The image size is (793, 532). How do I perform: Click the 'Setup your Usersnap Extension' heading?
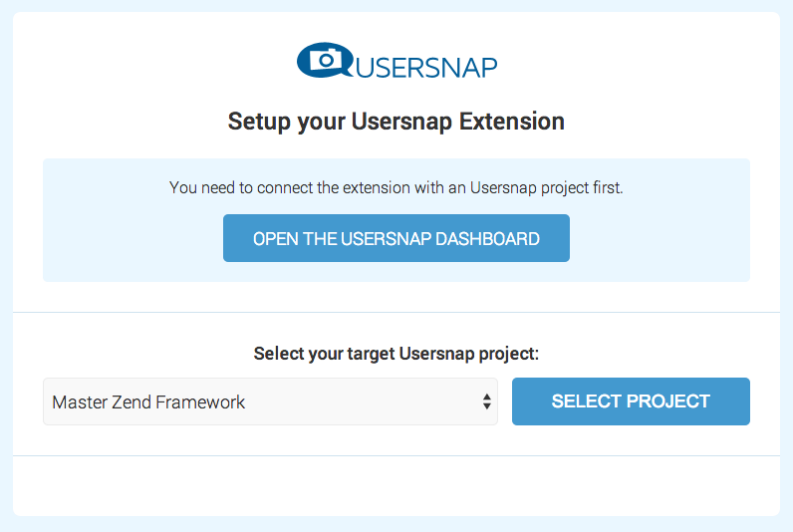396,122
